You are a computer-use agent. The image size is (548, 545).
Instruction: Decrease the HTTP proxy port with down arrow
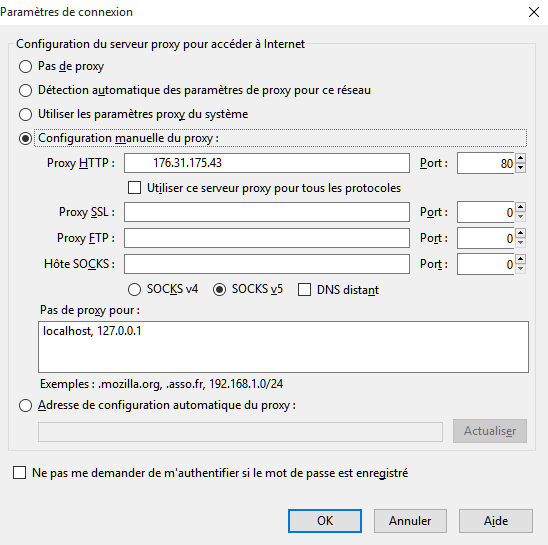pos(520,168)
